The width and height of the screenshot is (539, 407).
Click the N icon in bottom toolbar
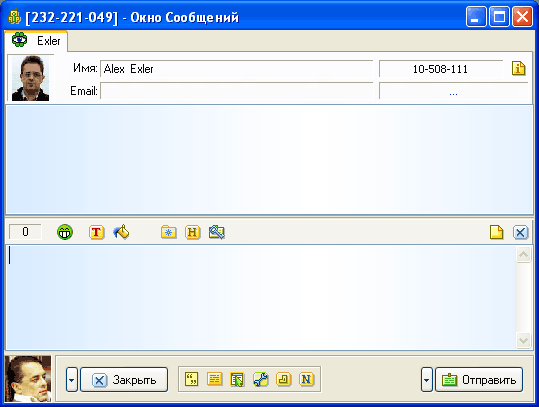(306, 379)
